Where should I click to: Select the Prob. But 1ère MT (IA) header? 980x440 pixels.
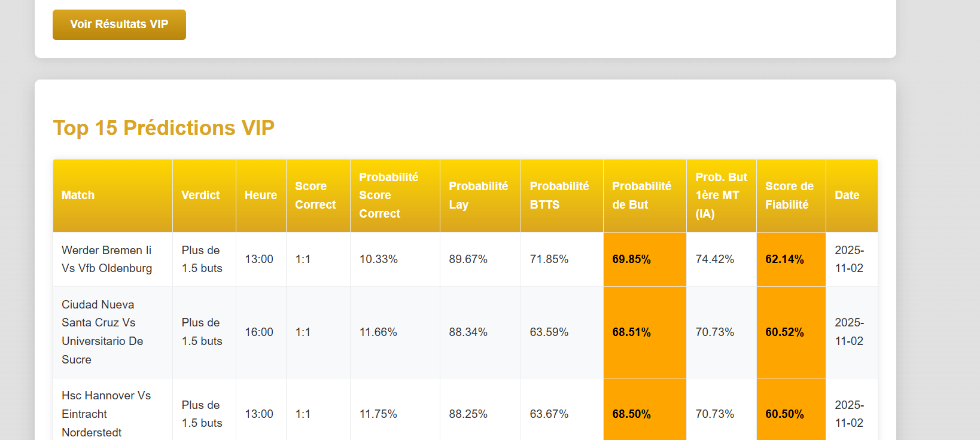(x=722, y=195)
